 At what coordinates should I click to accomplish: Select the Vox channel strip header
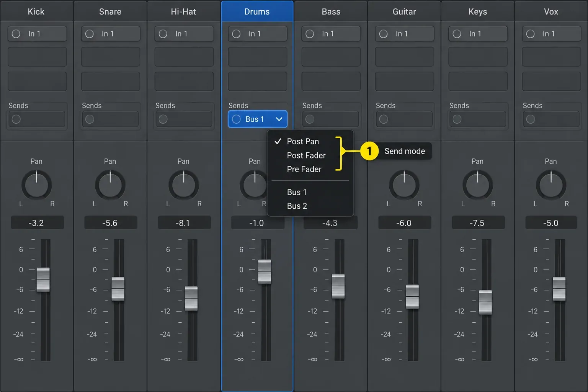coord(551,11)
